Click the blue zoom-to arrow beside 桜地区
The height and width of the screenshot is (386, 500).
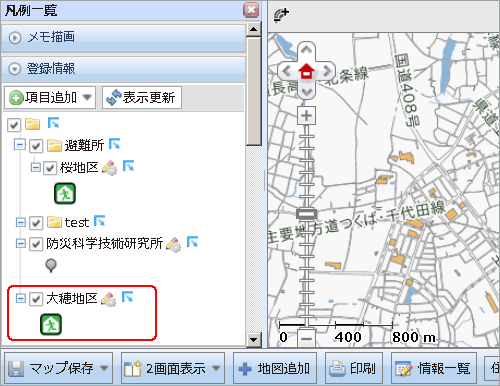click(x=128, y=166)
